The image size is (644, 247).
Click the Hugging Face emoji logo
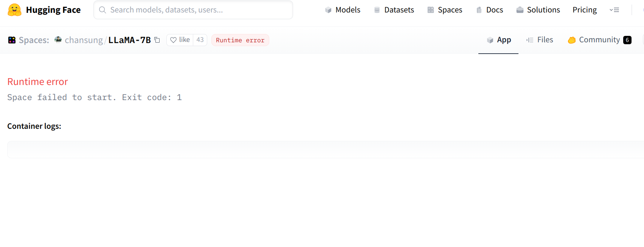pyautogui.click(x=14, y=10)
